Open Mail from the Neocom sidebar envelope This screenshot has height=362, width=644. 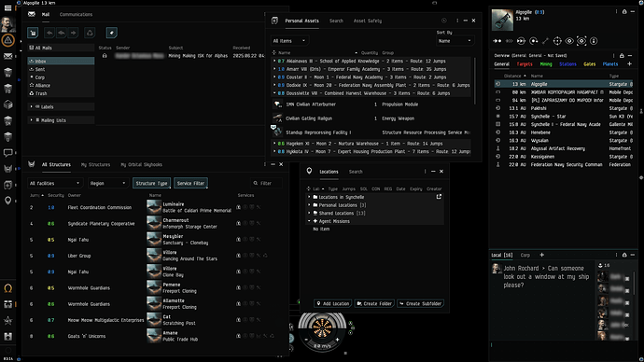tap(7, 56)
